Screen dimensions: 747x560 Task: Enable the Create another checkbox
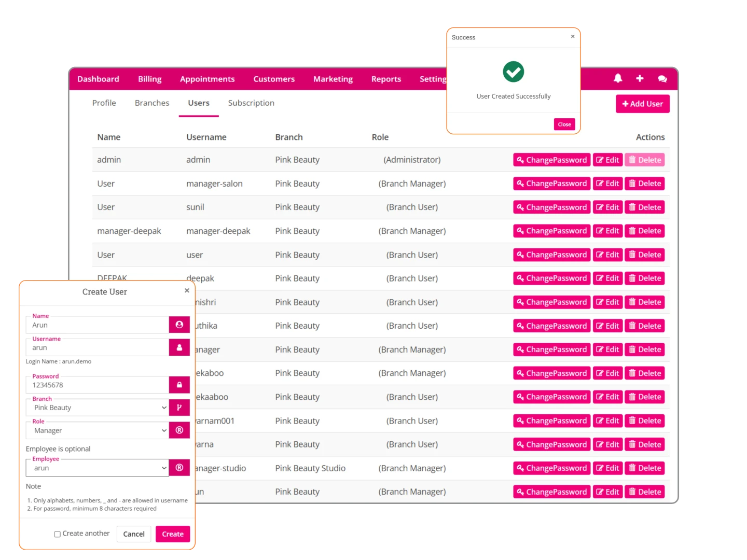[58, 534]
